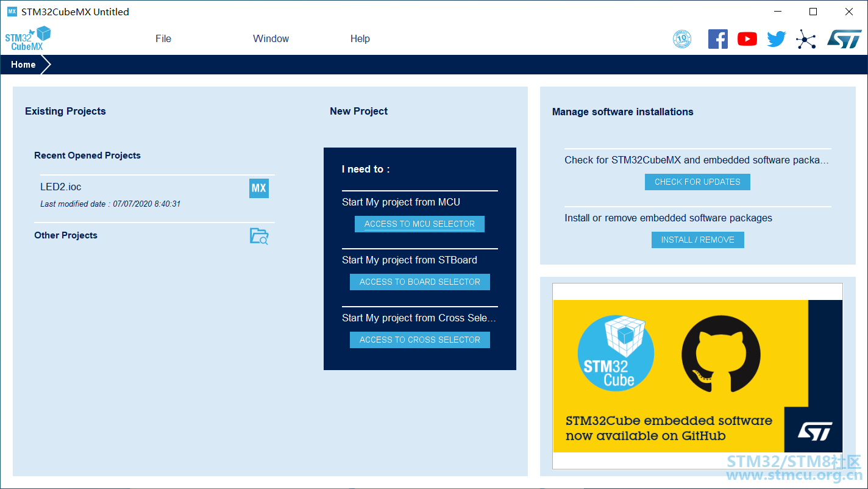Click the Install or remove embedded software packages text

pyautogui.click(x=668, y=218)
